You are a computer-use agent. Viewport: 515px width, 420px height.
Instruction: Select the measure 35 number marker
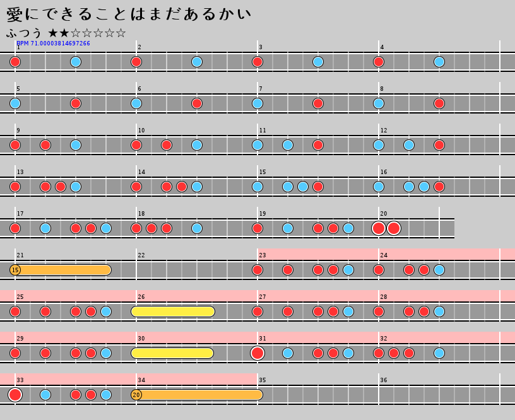[263, 380]
